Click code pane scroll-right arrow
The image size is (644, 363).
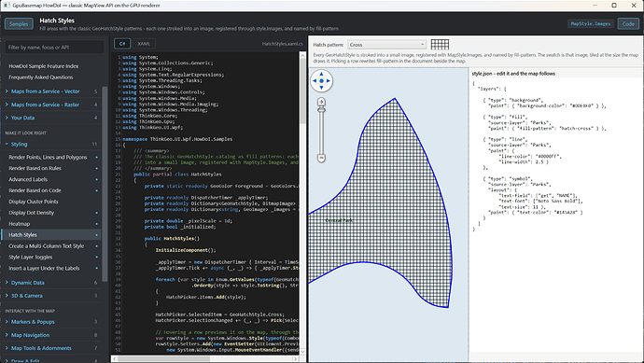[295, 359]
